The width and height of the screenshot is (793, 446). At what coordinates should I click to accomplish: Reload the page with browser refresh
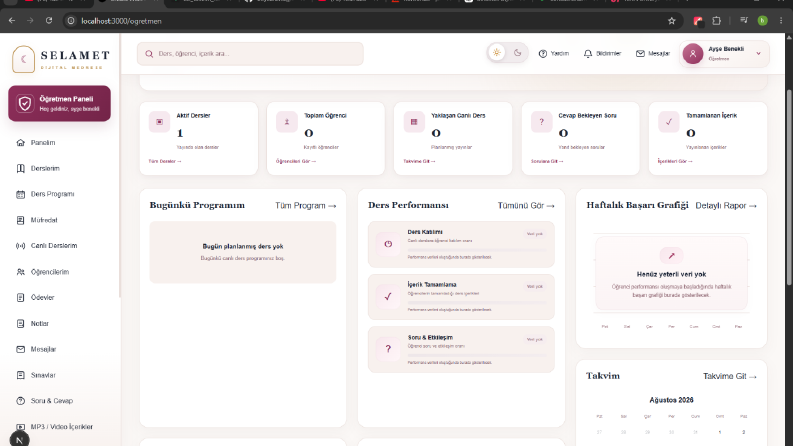[49, 21]
